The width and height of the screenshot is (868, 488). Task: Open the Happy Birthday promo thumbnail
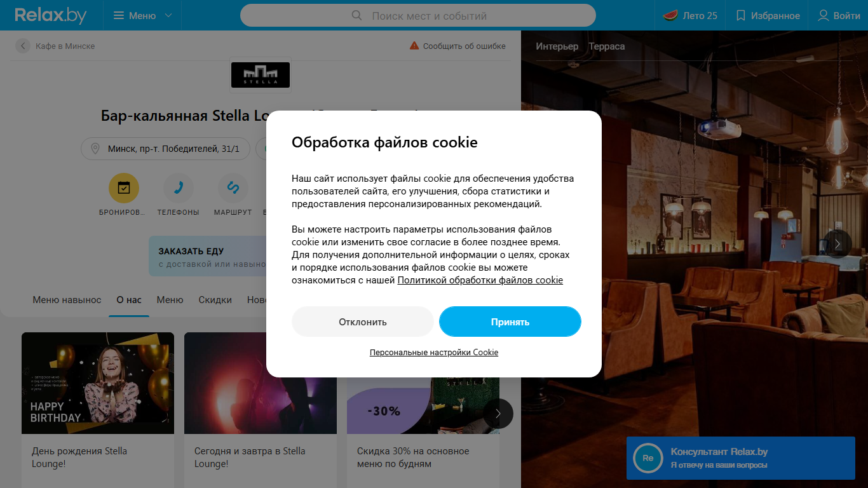[98, 383]
